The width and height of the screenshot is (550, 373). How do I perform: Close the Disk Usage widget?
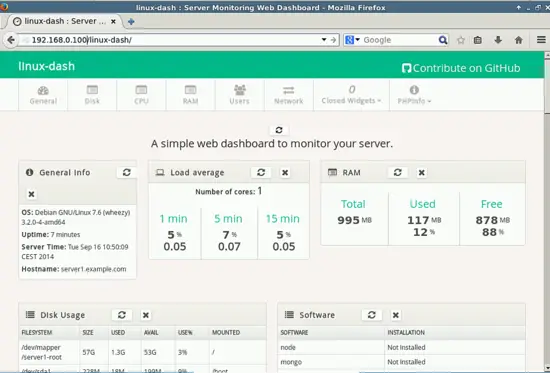[146, 315]
